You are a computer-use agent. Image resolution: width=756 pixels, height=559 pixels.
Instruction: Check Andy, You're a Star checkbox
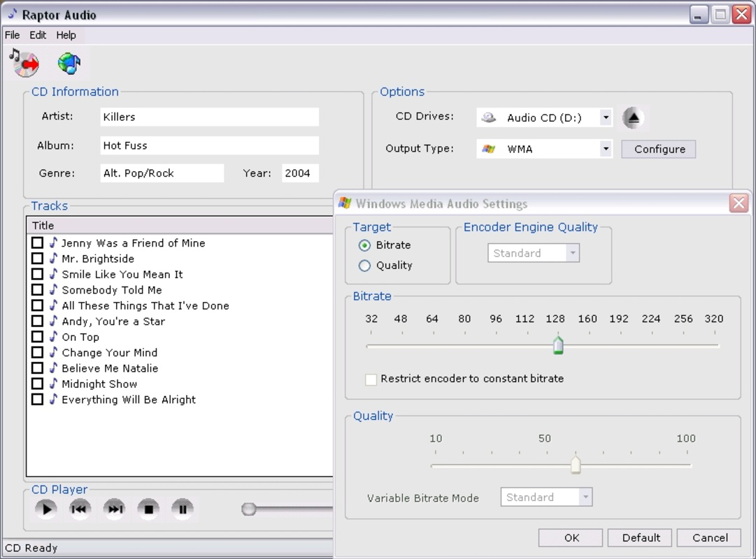[37, 321]
